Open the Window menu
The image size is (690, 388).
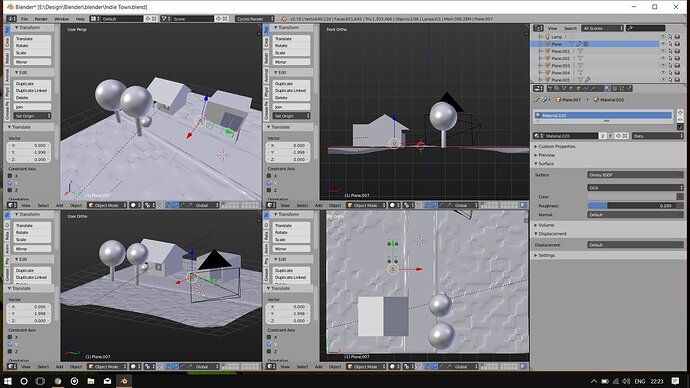coord(62,19)
